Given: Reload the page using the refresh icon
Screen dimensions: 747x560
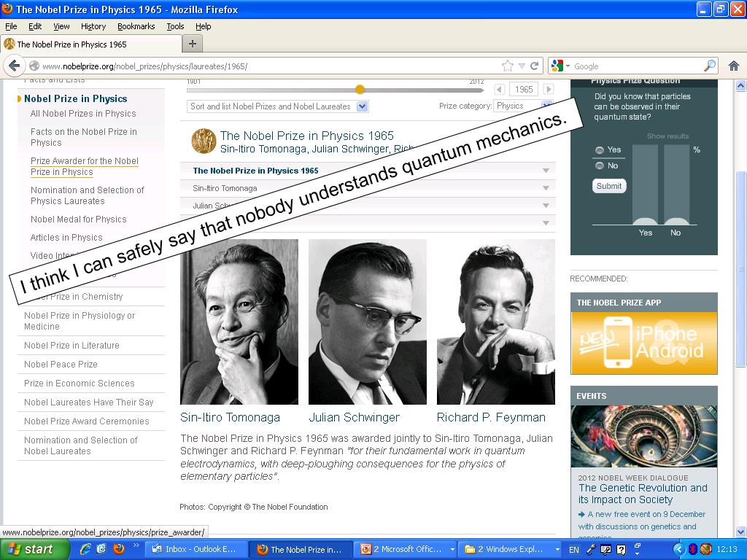Looking at the screenshot, I should [535, 66].
